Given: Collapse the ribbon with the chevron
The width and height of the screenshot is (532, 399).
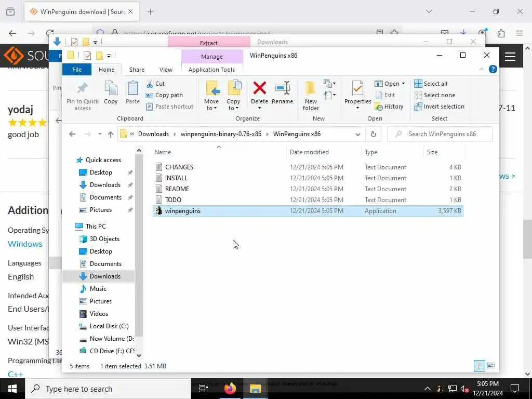Looking at the screenshot, I should coord(481,69).
